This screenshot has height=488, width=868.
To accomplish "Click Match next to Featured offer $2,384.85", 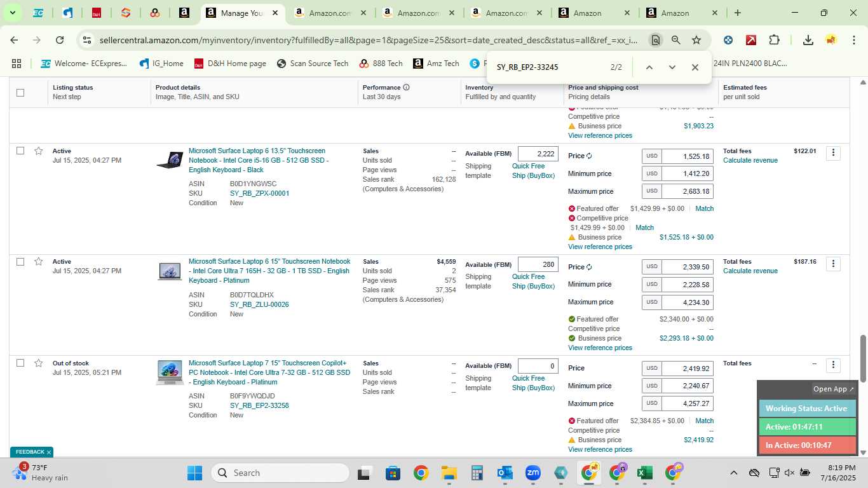I will click(704, 421).
